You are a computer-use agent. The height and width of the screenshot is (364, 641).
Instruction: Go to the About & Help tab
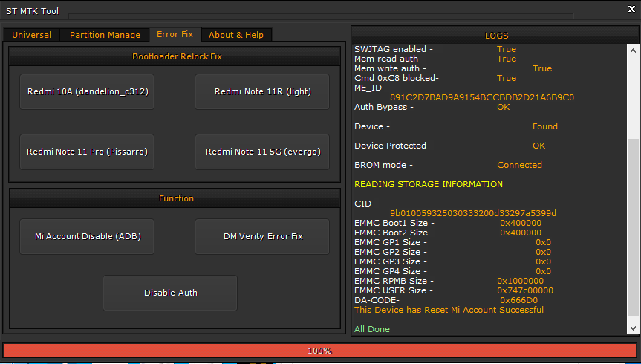[235, 35]
